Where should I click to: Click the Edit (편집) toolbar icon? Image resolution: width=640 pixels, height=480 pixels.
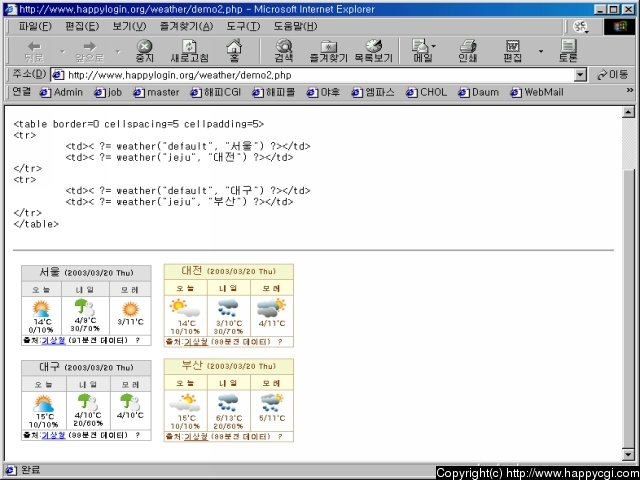click(x=513, y=51)
